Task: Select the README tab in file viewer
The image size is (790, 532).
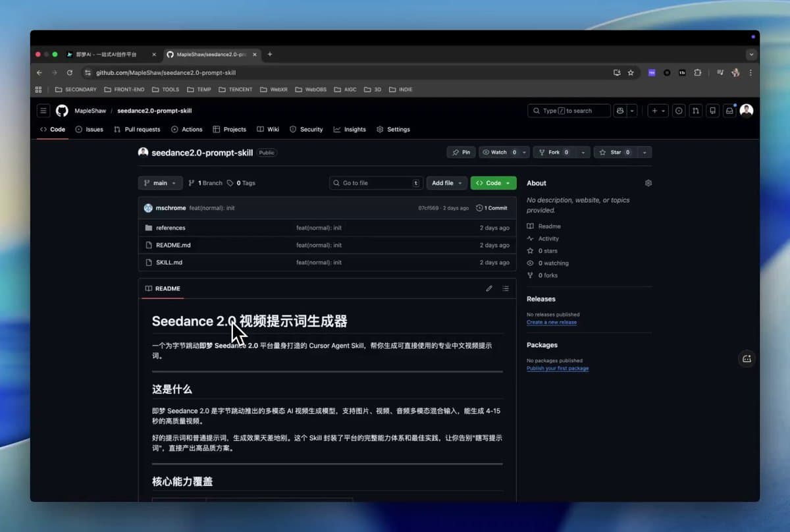Action: pos(163,288)
